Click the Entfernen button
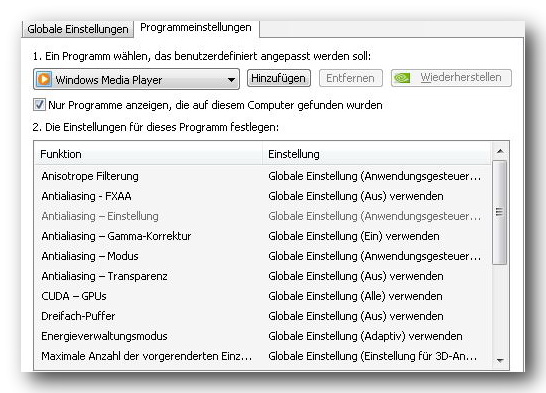 point(351,78)
